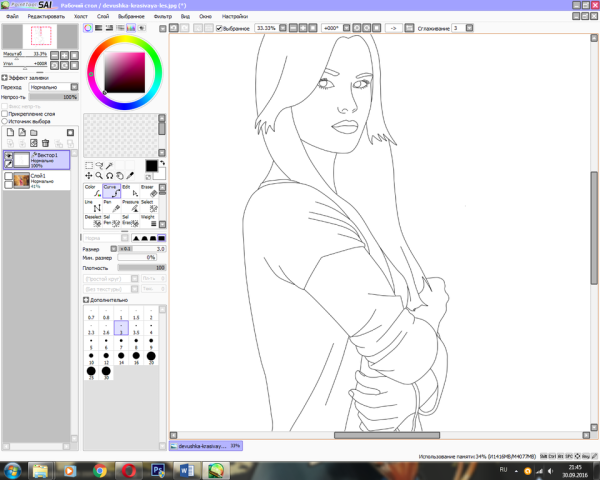Screen dimensions: 600x480
Task: Select the Источник выбора radio button
Action: 6,121
